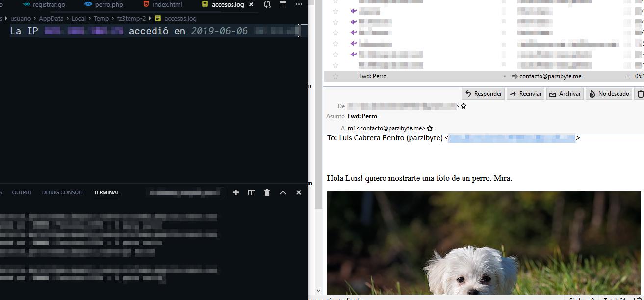The image size is (644, 300).
Task: Split the VS Code editor
Action: click(283, 4)
